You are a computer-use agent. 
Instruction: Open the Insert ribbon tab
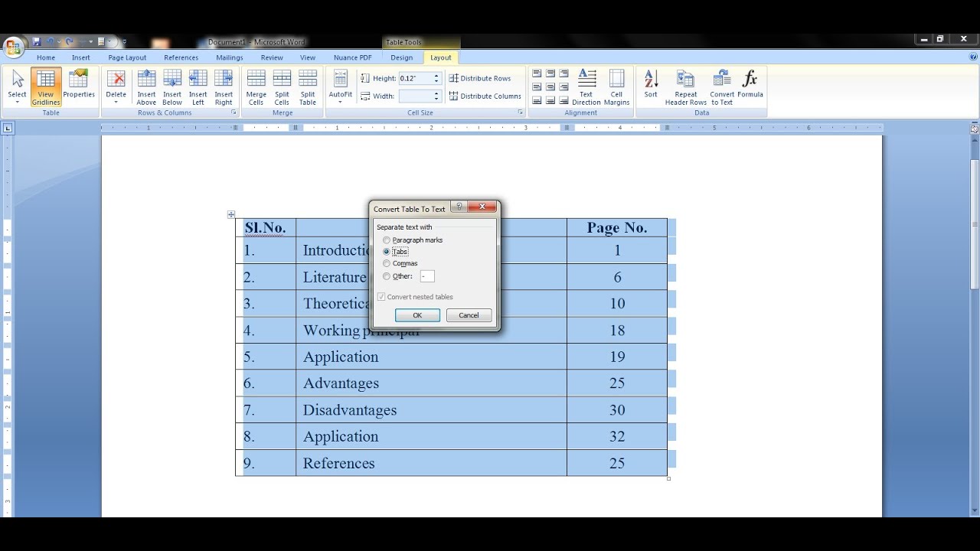click(81, 57)
